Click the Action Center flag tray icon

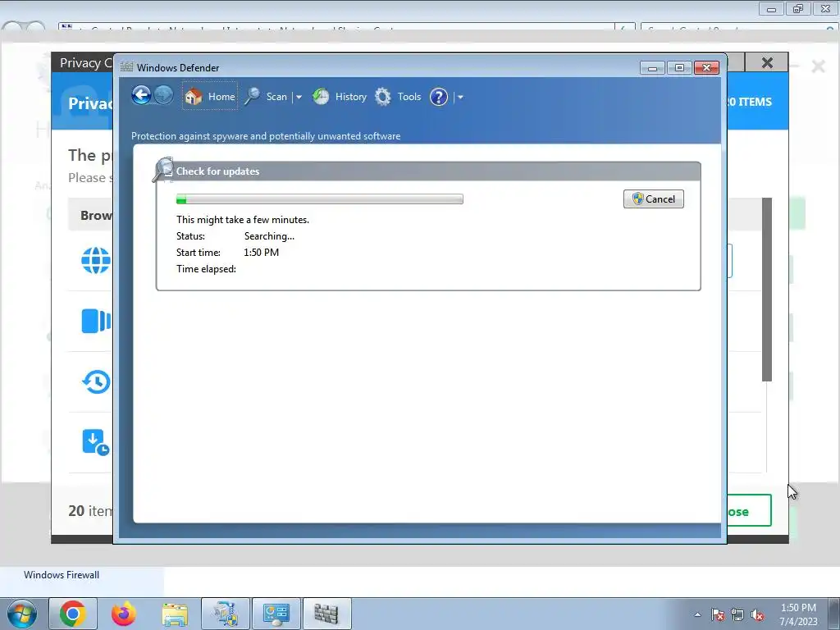[717, 614]
